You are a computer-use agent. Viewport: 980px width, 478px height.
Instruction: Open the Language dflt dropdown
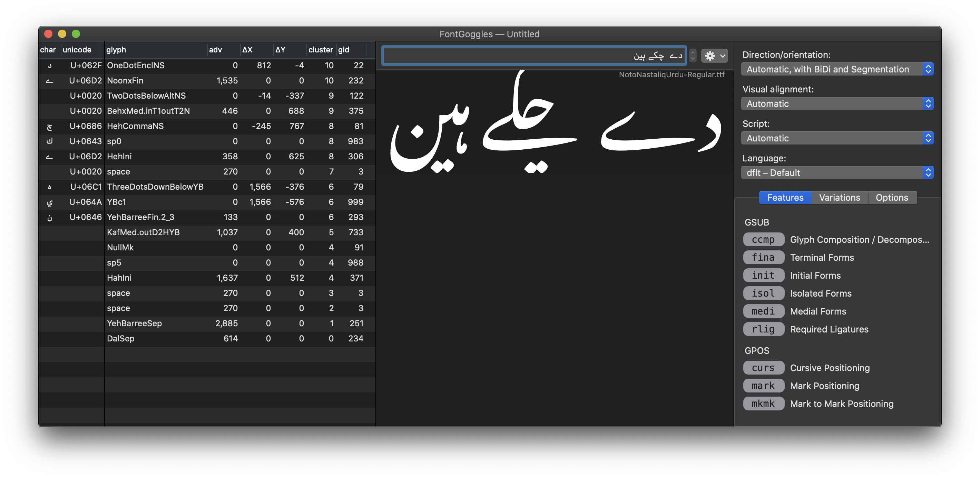click(x=837, y=173)
